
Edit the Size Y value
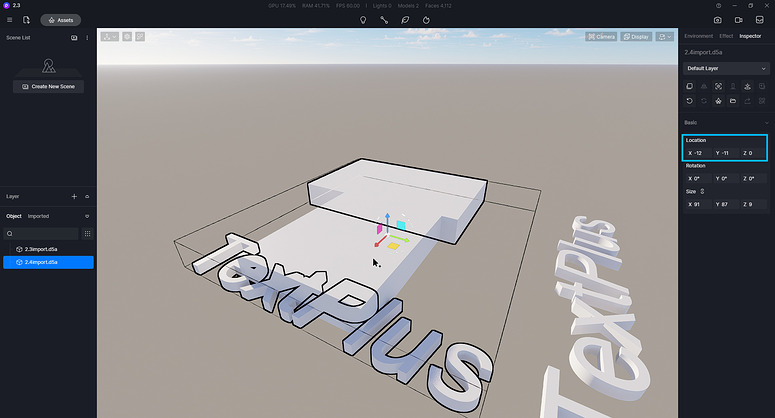[725, 204]
